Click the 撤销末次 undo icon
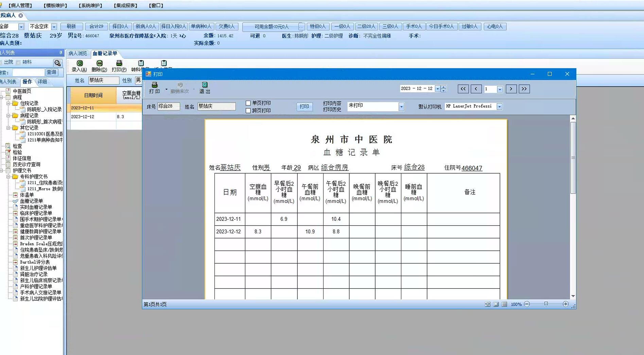The image size is (644, 355). point(180,85)
